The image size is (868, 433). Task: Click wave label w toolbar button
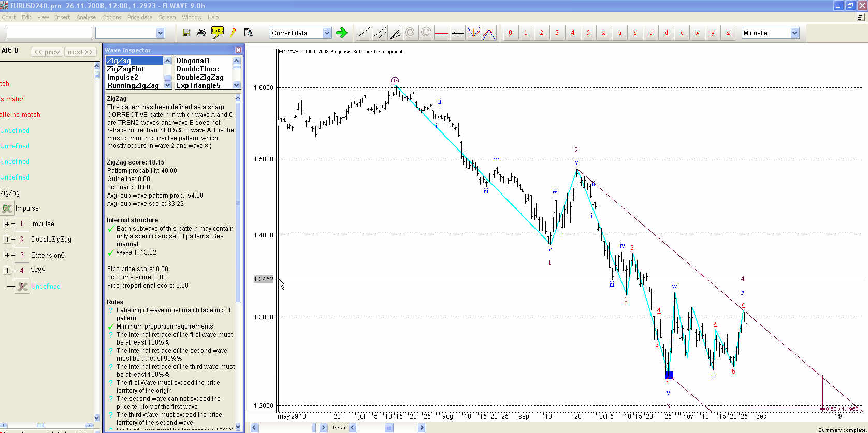click(697, 33)
